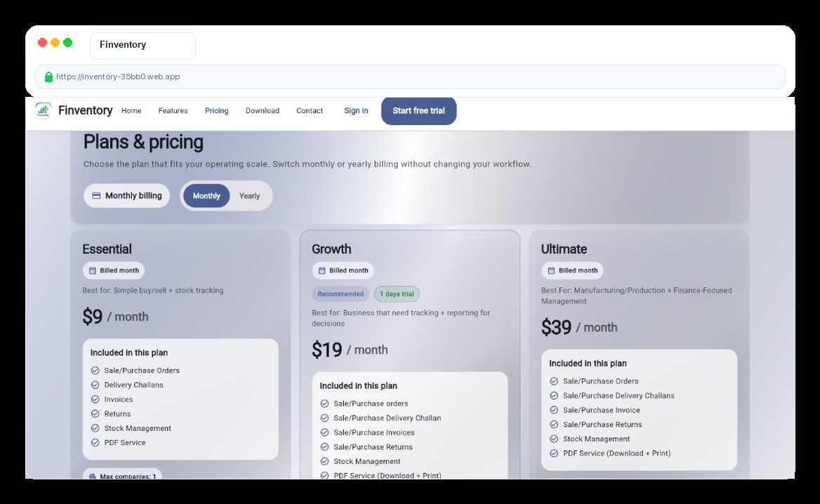Open the Contact nav item
Image resolution: width=820 pixels, height=504 pixels.
point(310,111)
